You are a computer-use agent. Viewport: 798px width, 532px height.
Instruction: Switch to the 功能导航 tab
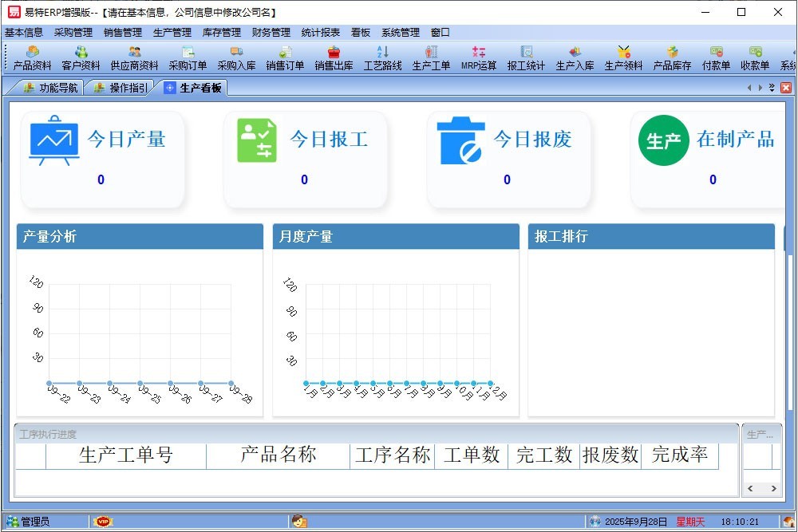tap(51, 88)
